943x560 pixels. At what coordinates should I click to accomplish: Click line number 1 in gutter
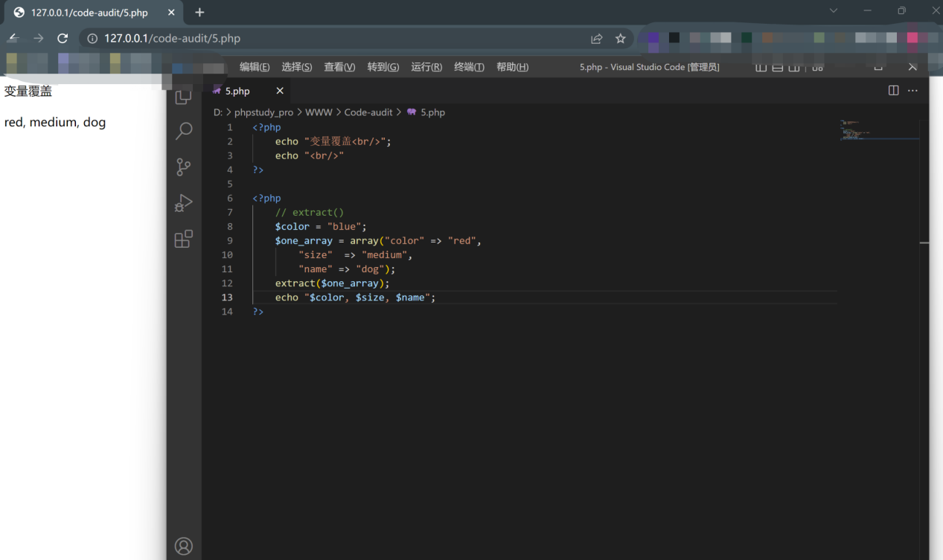click(x=230, y=128)
